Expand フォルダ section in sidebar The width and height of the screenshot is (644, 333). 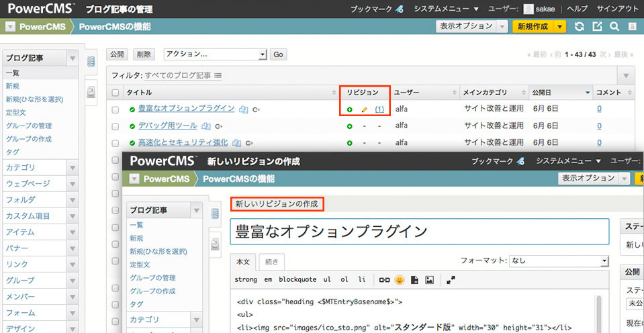[x=73, y=200]
